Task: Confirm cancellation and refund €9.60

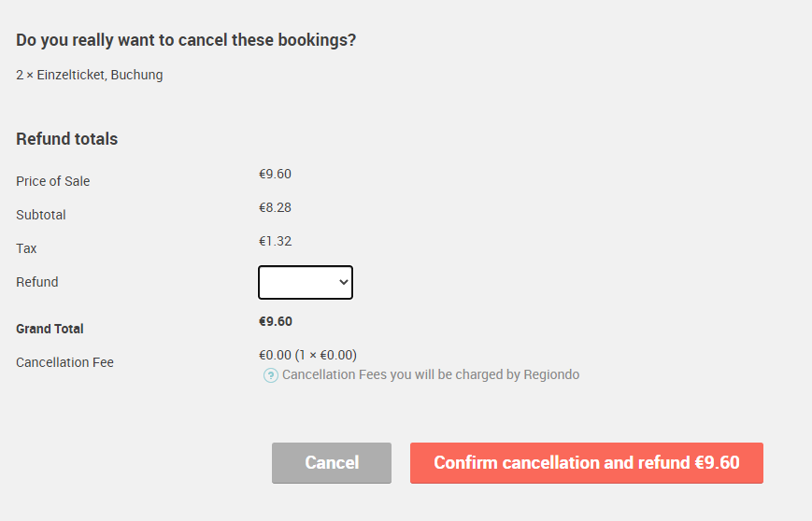Action: (x=587, y=463)
